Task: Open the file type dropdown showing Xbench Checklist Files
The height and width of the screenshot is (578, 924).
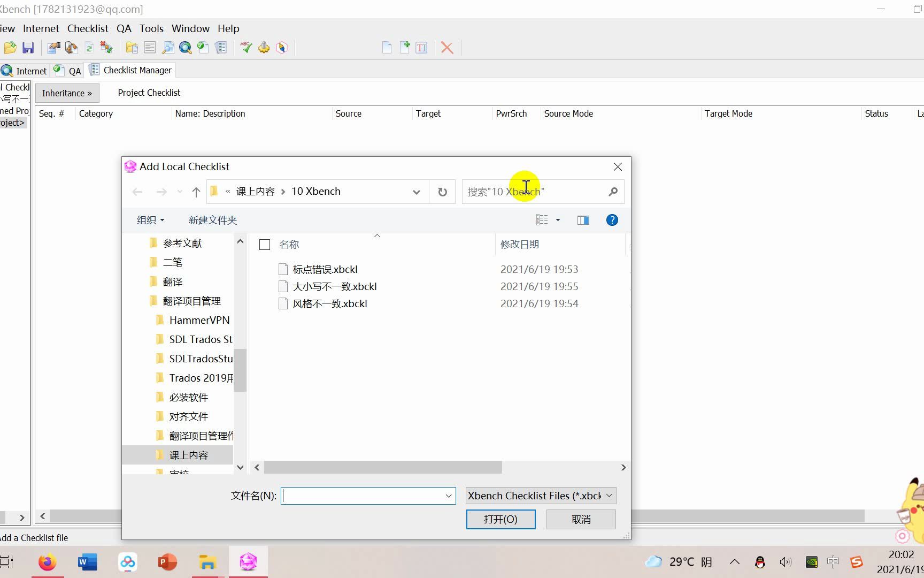Action: (540, 496)
